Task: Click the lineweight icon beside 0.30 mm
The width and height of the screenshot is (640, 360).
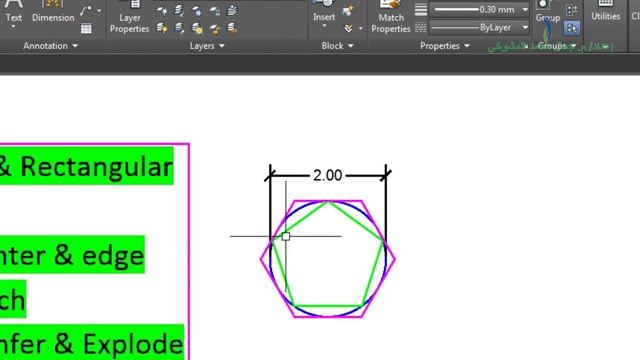Action: point(420,9)
